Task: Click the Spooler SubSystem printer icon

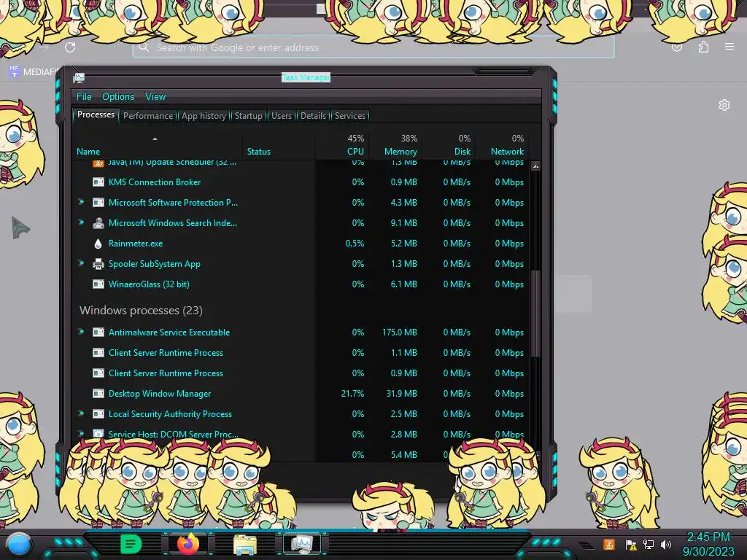Action: tap(98, 264)
